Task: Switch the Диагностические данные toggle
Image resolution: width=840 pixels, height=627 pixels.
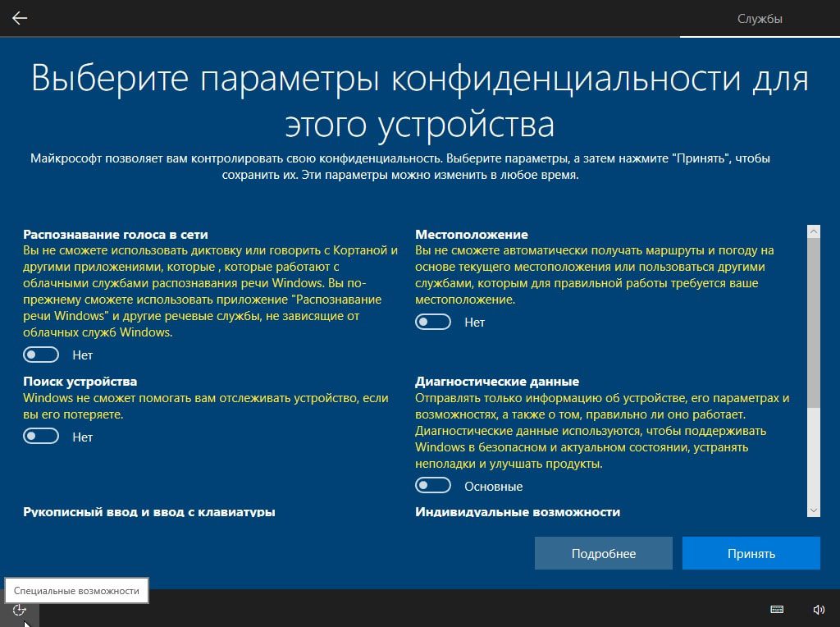Action: (433, 486)
